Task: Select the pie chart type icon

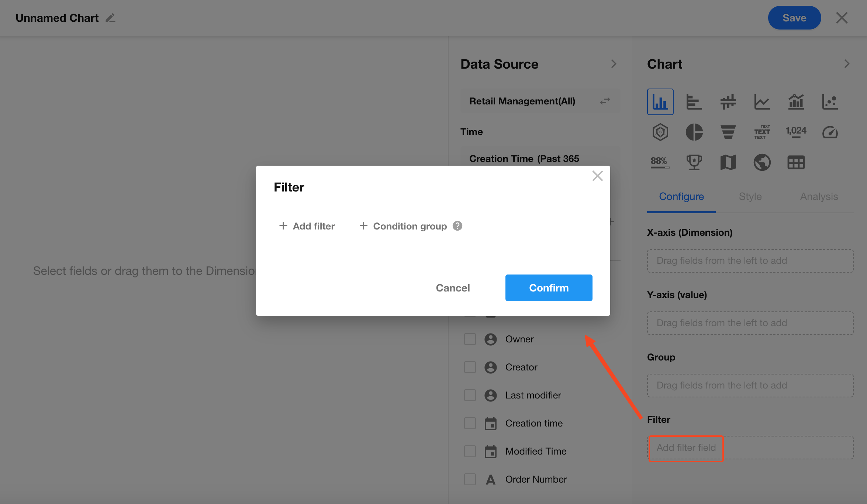Action: point(694,132)
